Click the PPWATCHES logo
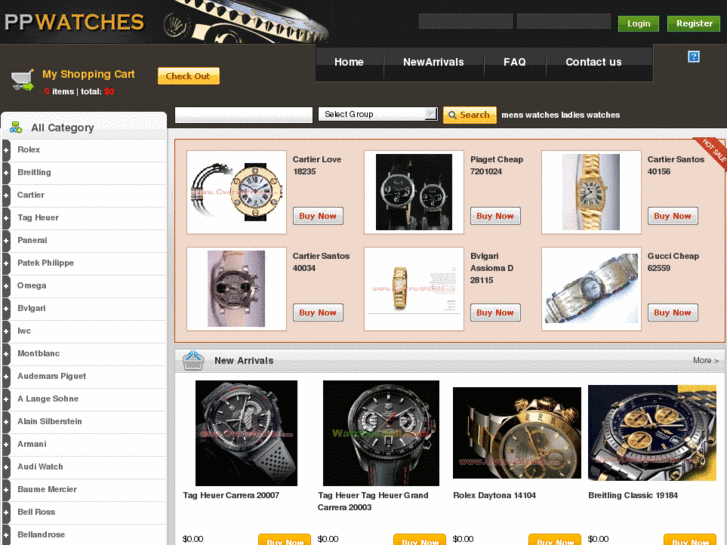 (x=74, y=22)
